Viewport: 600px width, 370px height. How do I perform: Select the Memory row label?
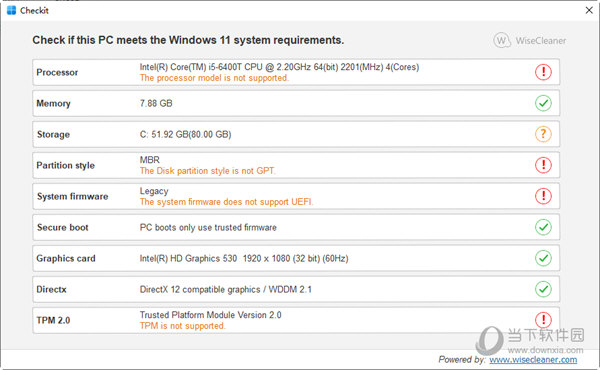54,103
